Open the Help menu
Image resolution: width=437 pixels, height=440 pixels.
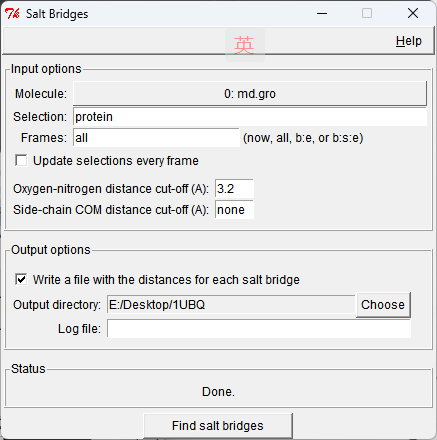(409, 41)
